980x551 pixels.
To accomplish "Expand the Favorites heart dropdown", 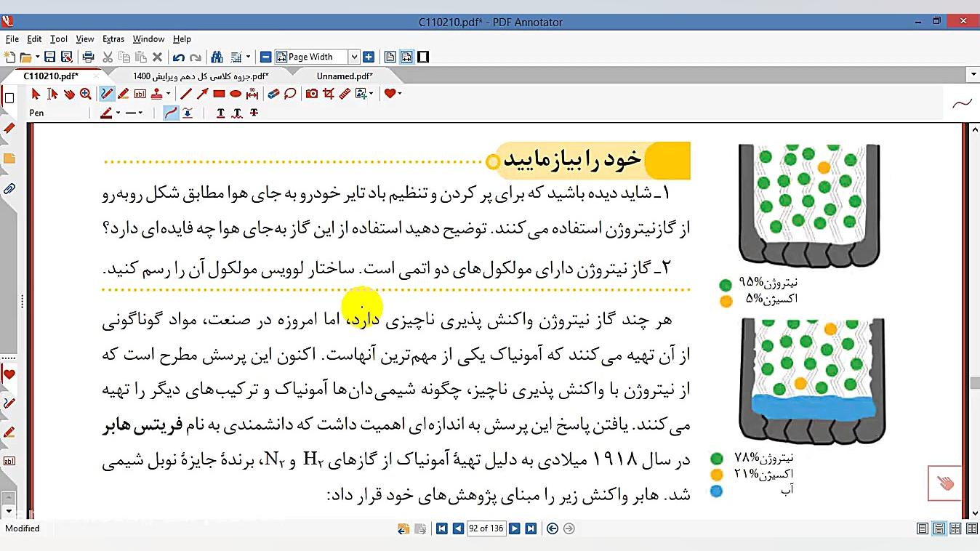I will (x=399, y=94).
